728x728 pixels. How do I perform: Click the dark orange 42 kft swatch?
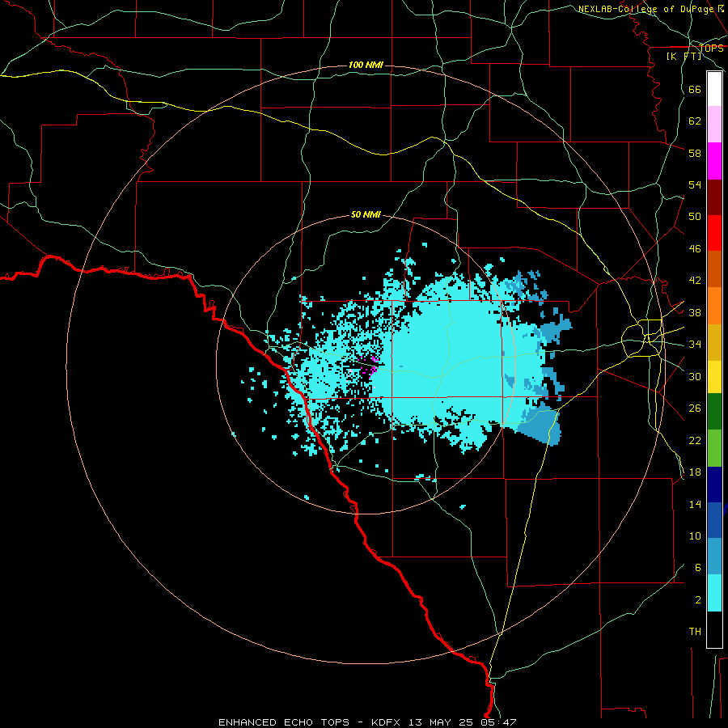click(x=714, y=269)
